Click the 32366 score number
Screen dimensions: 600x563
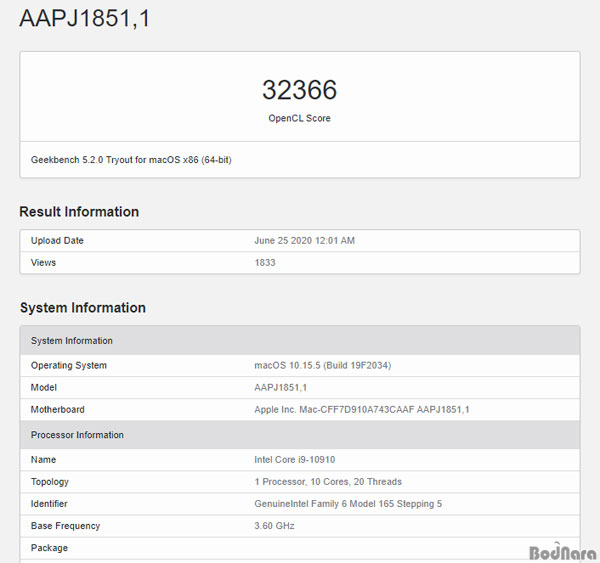(299, 90)
